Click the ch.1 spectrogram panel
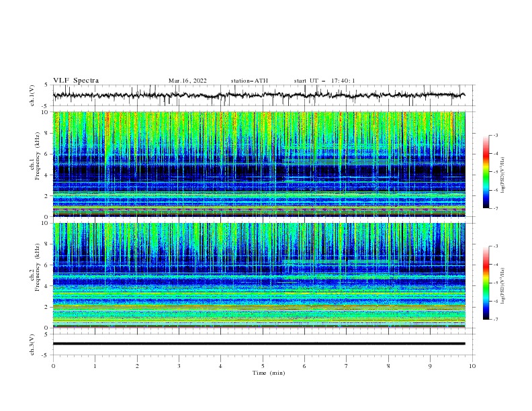 259,164
